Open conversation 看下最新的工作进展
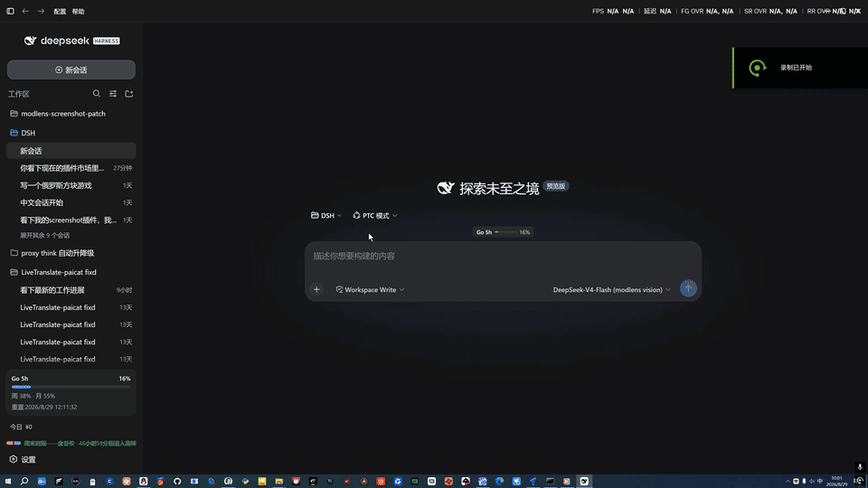 tap(71, 290)
